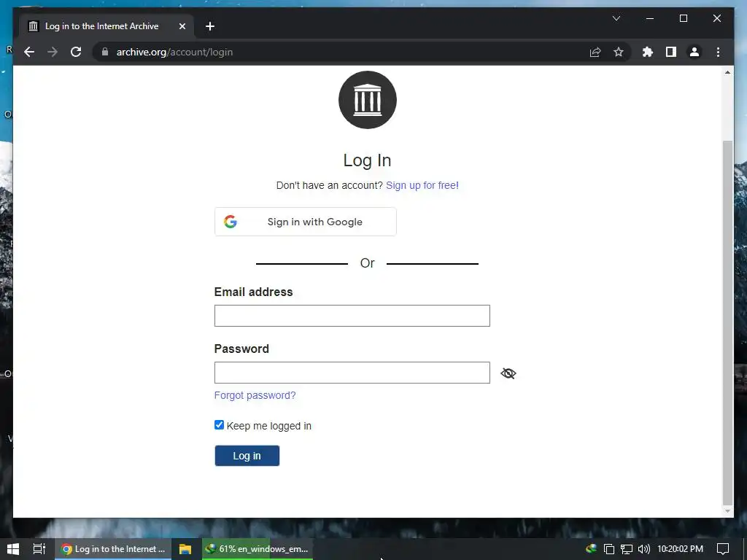Uncheck Keep me logged in checkbox
This screenshot has width=747, height=560.
pos(219,425)
